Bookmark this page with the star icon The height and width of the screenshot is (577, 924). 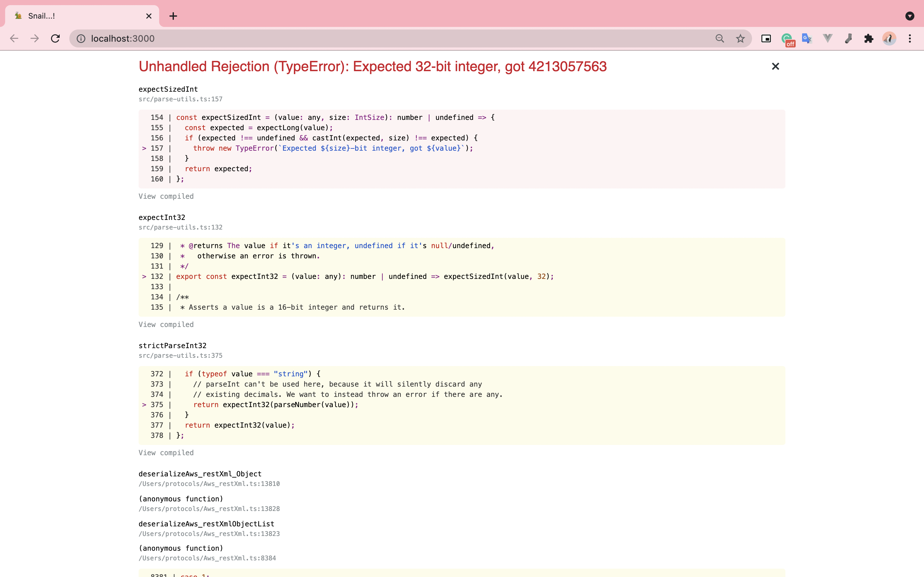pos(740,38)
